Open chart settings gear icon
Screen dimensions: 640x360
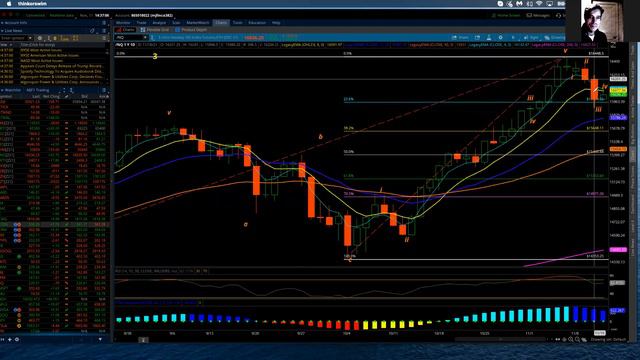(x=500, y=38)
